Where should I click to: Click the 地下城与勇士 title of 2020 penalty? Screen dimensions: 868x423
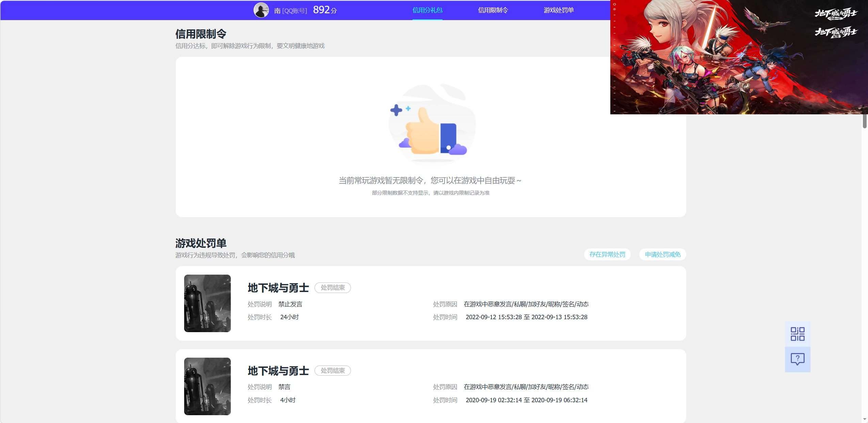click(x=278, y=371)
